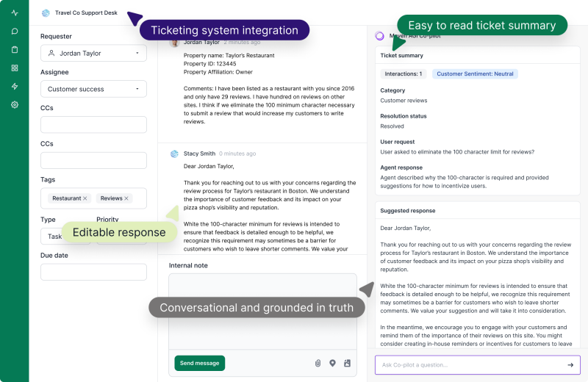The image size is (588, 382).
Task: Click the Restaurant tag label
Action: pos(66,198)
